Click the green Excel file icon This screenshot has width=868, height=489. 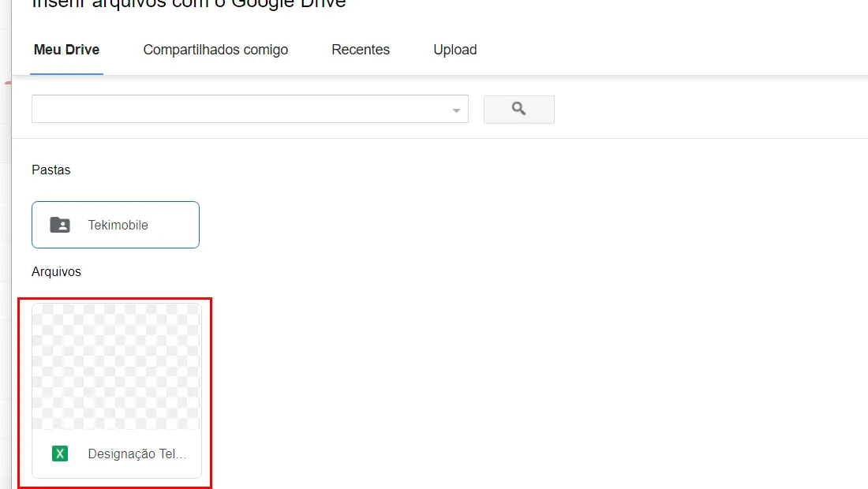click(60, 454)
